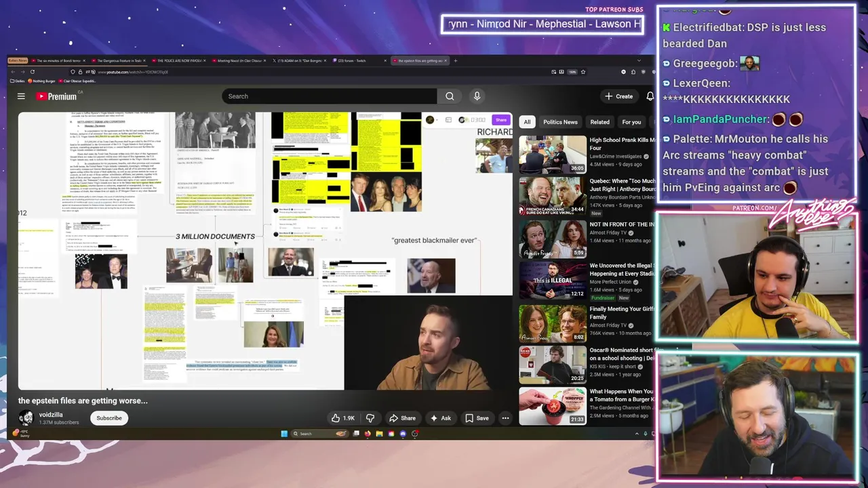Open a new browser tab with plus
The width and height of the screenshot is (868, 488).
455,60
